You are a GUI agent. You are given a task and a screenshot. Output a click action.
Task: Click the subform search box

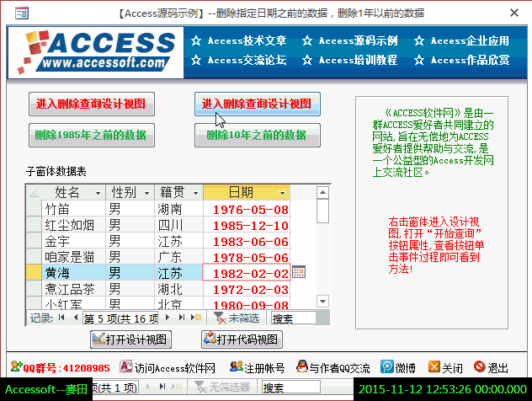click(293, 318)
